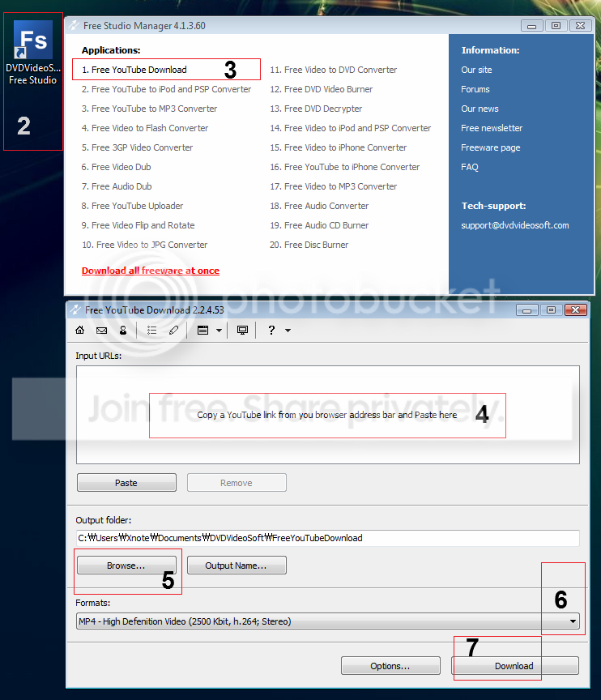
Task: Minimize the Free Studio Manager window
Action: click(x=532, y=26)
